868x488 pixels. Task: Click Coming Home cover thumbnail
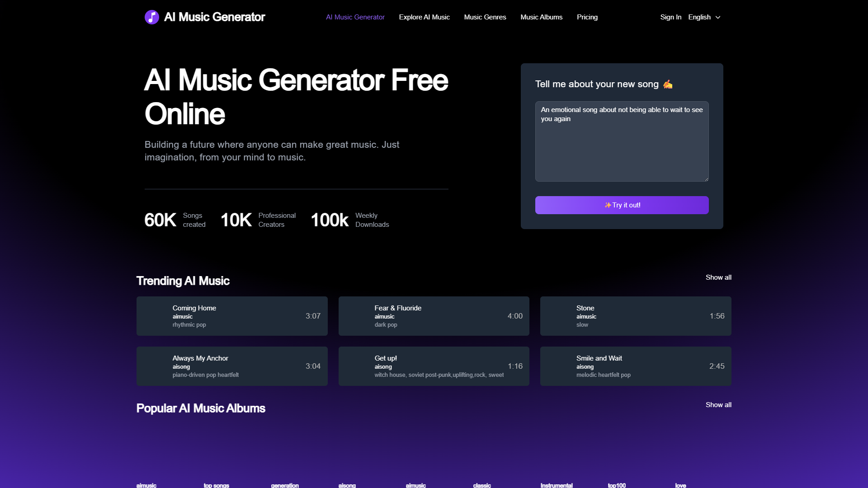tap(155, 316)
